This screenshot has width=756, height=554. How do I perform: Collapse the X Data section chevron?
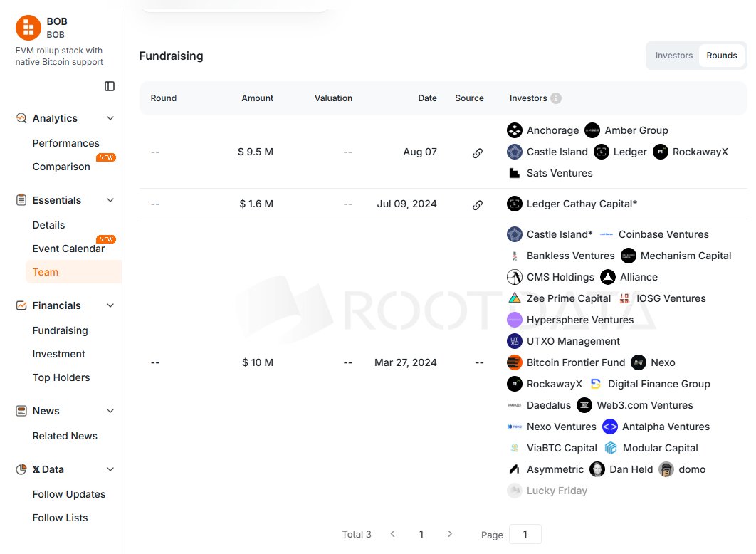(x=110, y=469)
